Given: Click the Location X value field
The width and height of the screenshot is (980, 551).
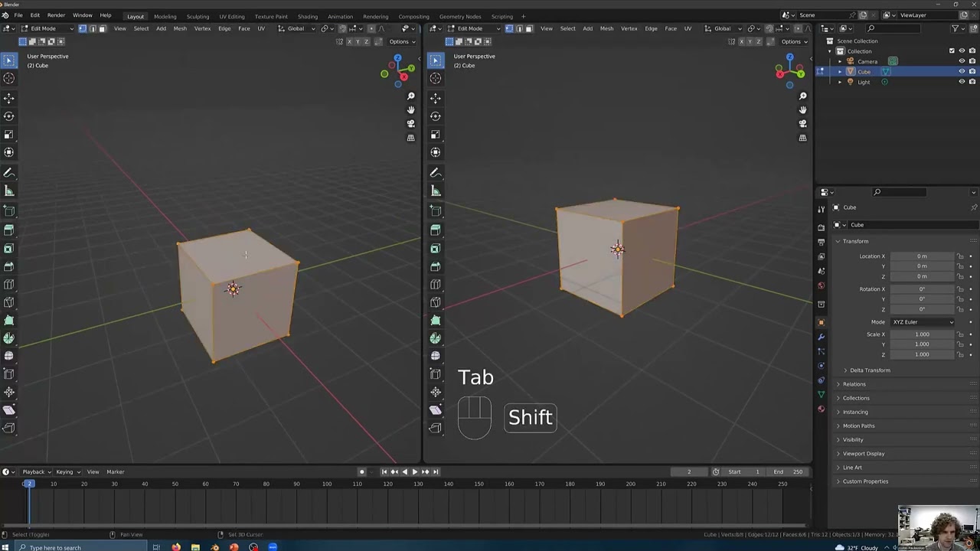Looking at the screenshot, I should (x=922, y=256).
